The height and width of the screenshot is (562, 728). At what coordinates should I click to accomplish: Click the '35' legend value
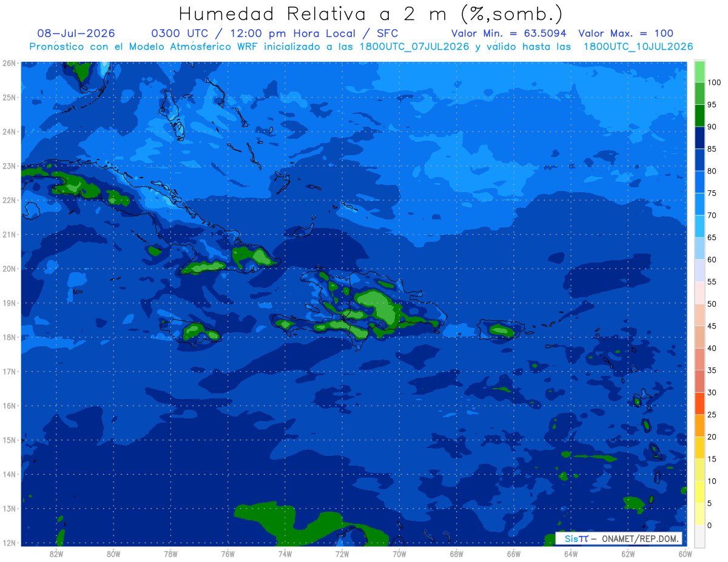coord(712,370)
